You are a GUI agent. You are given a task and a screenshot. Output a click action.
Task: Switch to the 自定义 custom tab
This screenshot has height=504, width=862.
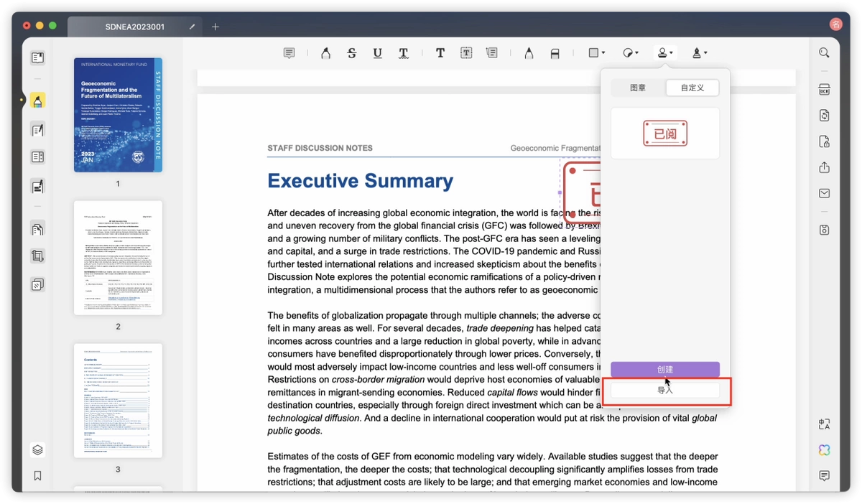[692, 88]
